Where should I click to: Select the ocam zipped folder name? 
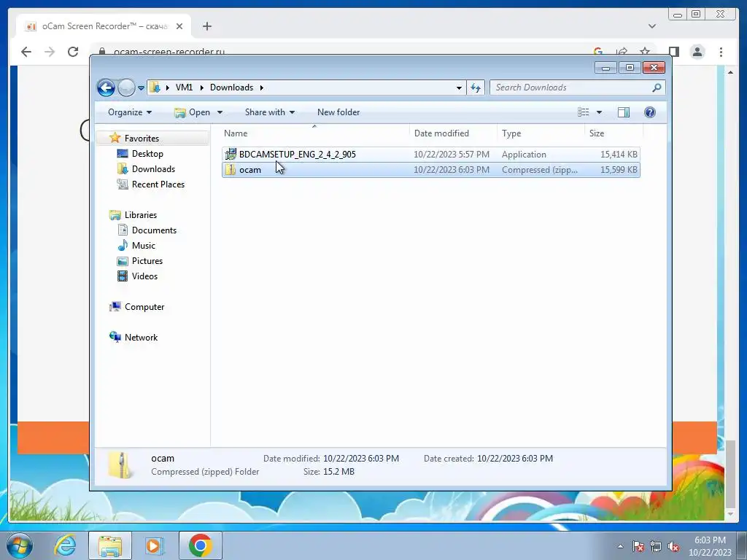250,170
